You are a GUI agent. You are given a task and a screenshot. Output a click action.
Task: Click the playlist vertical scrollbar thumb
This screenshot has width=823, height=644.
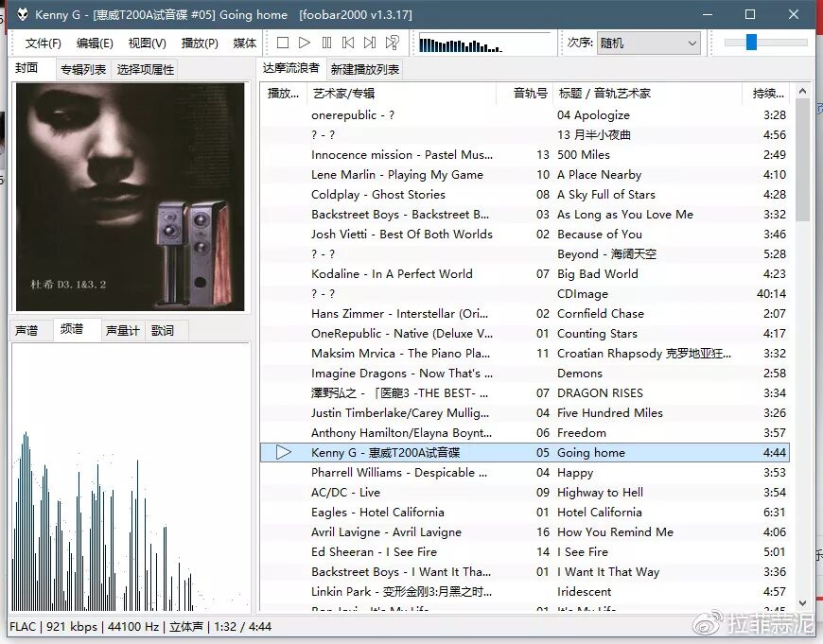(802, 160)
